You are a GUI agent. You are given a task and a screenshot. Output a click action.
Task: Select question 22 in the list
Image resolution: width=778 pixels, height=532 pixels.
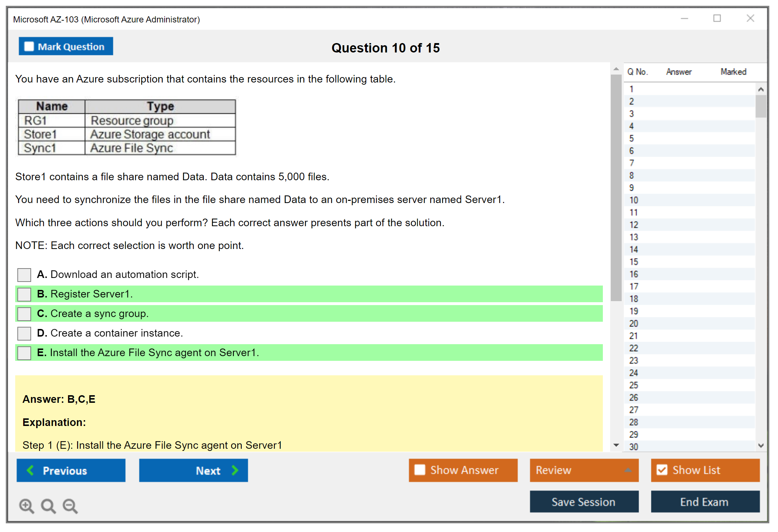(x=634, y=348)
